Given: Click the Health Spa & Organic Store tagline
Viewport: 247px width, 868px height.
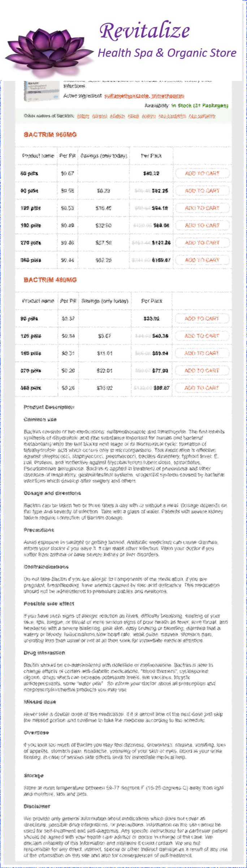Looking at the screenshot, I should click(x=167, y=53).
